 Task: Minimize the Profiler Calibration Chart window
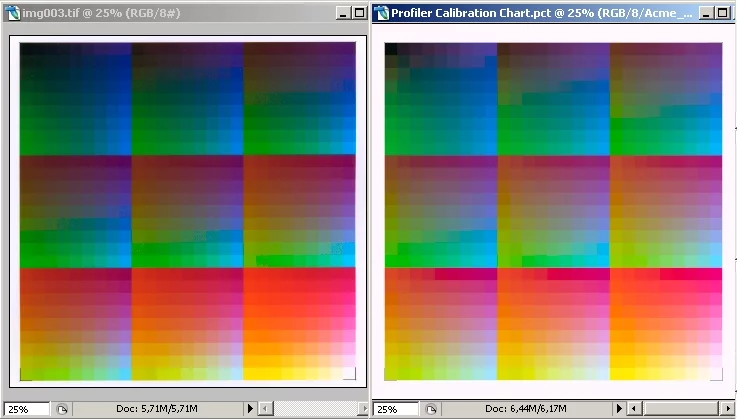[706, 13]
